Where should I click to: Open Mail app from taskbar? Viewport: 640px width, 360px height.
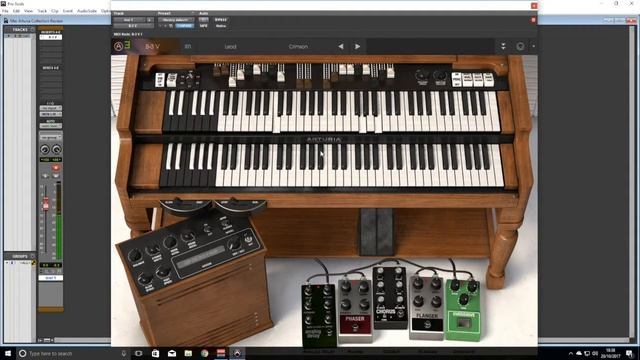pos(172,353)
